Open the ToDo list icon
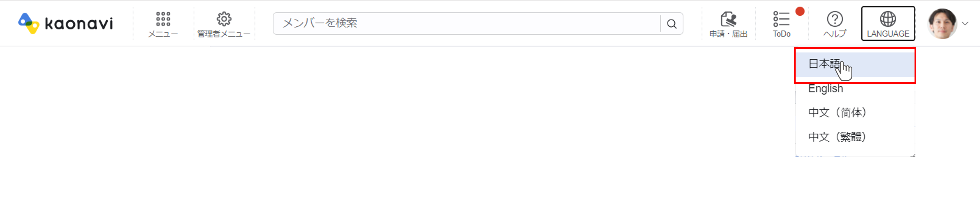The image size is (980, 207). click(781, 19)
